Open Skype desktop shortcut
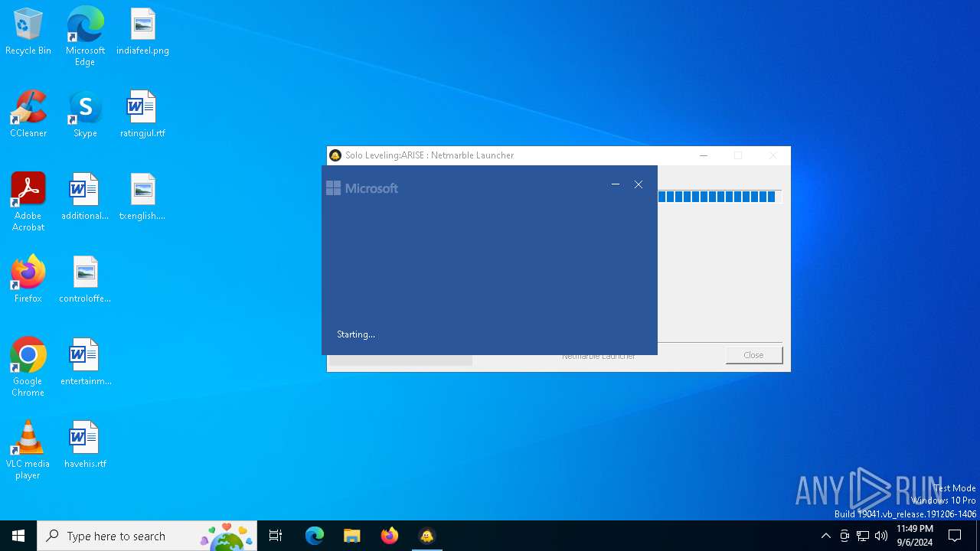This screenshot has height=551, width=980. (x=85, y=114)
